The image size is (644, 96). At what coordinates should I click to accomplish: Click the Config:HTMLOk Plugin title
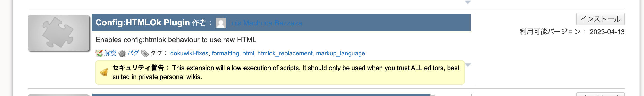click(x=143, y=23)
